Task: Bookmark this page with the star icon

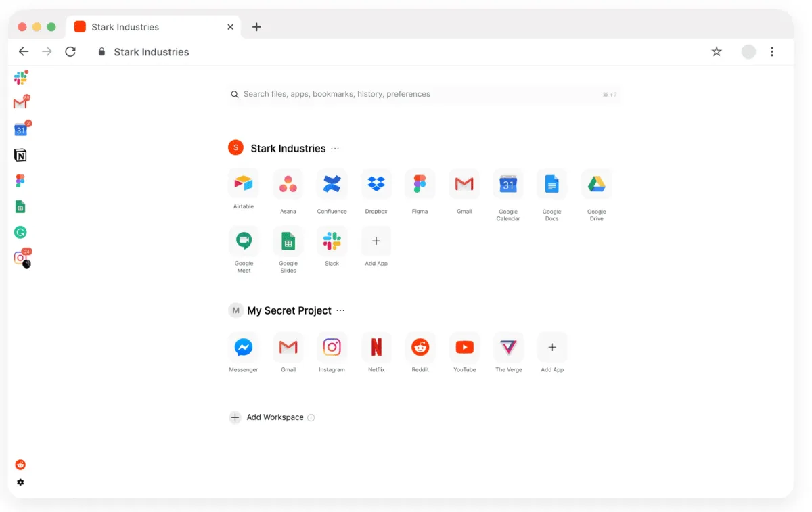Action: (x=717, y=52)
